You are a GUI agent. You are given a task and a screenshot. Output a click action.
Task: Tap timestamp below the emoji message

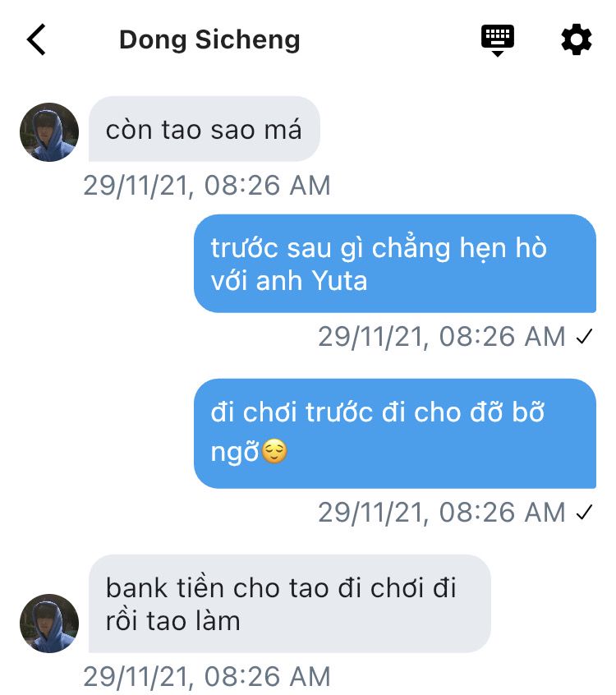(x=442, y=513)
